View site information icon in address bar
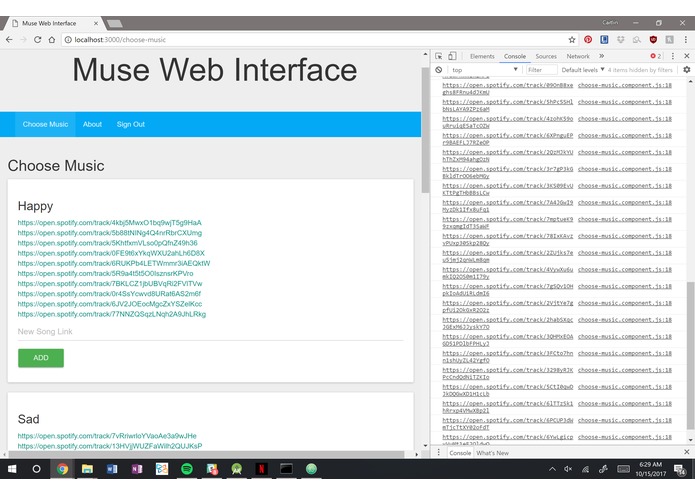 coord(68,39)
